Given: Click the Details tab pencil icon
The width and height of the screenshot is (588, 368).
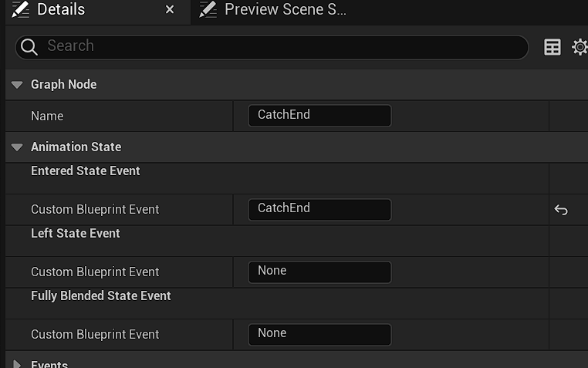Looking at the screenshot, I should [x=20, y=9].
